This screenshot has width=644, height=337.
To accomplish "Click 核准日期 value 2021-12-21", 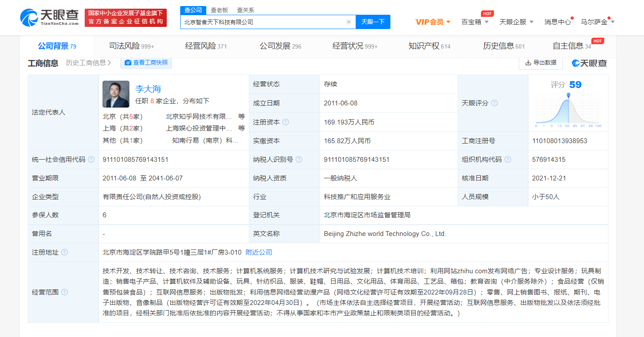I will pos(549,178).
